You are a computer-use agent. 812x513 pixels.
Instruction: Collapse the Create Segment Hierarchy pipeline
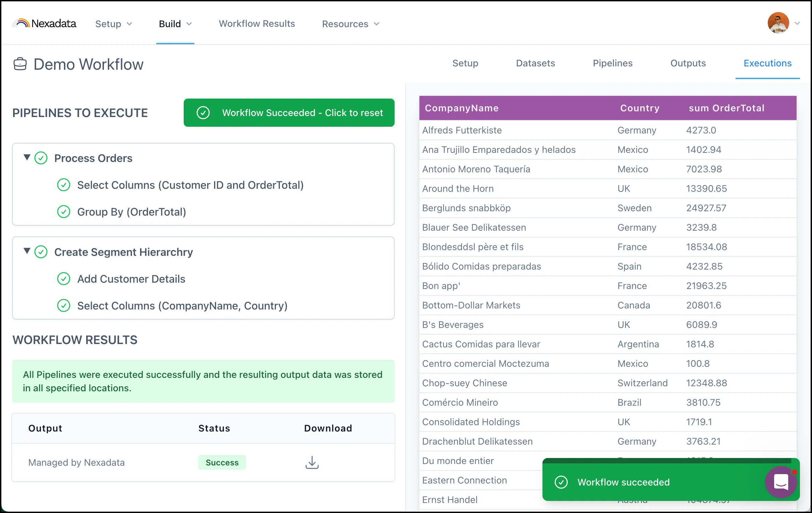(27, 251)
